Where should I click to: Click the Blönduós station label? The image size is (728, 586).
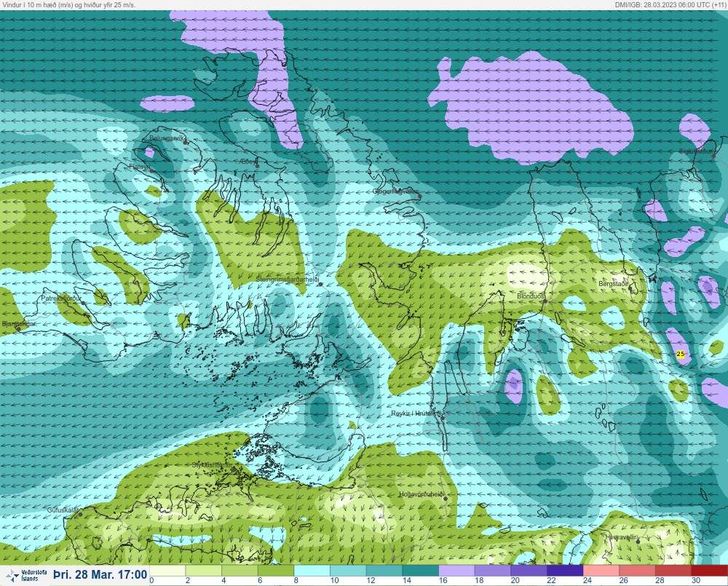[x=531, y=296]
